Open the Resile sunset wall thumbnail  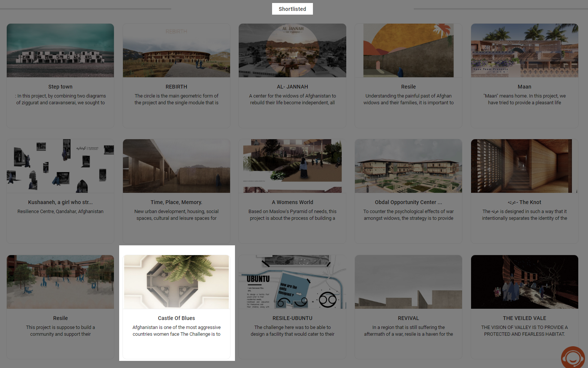point(408,51)
